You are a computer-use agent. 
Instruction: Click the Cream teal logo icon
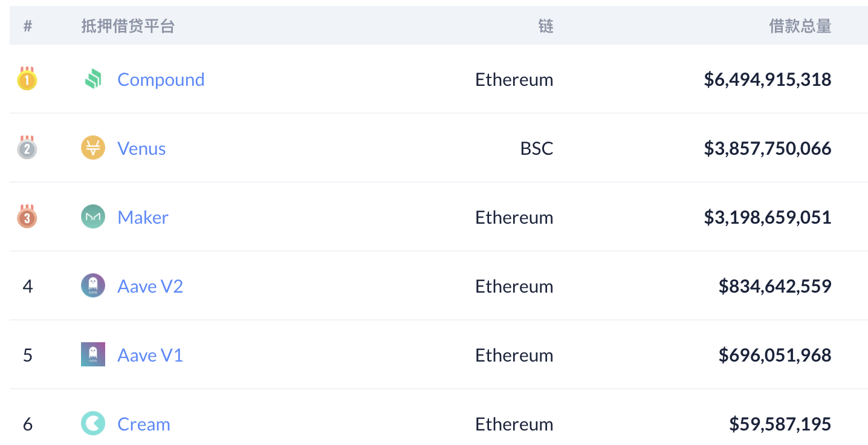[x=94, y=423]
